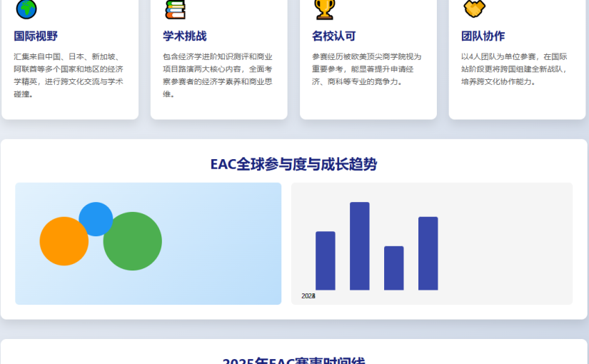Click the EAC全球参与度与成长趋势 heading

click(293, 165)
